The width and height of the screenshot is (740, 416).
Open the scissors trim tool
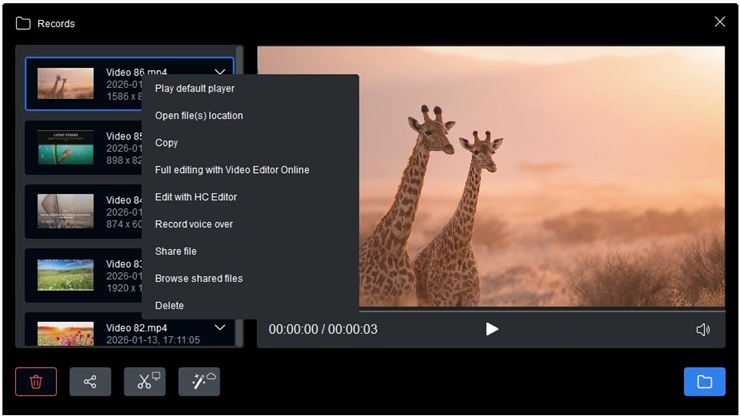pyautogui.click(x=145, y=382)
